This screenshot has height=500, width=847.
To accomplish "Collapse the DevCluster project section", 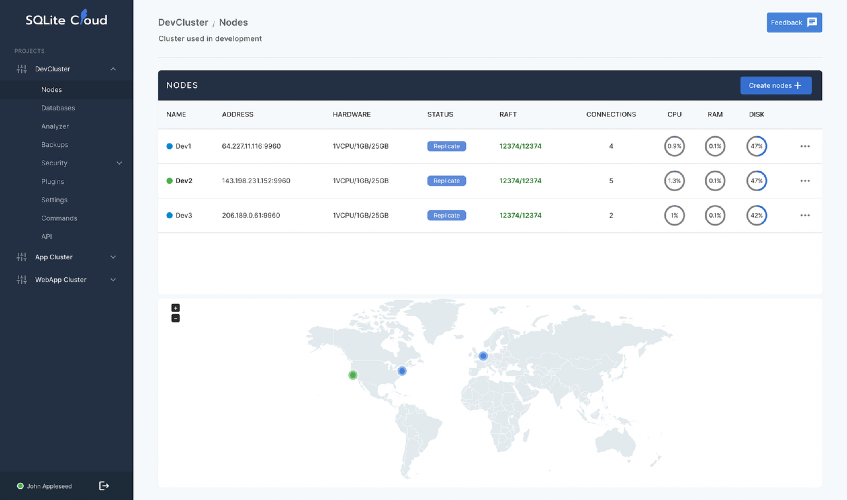I will (x=113, y=69).
